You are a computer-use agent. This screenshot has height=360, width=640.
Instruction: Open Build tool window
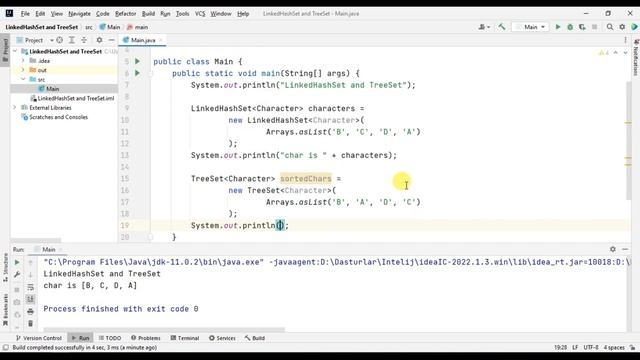[255, 338]
